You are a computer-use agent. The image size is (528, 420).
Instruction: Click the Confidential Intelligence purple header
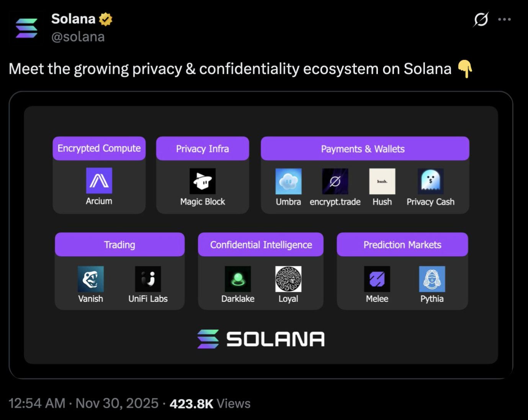[261, 245]
